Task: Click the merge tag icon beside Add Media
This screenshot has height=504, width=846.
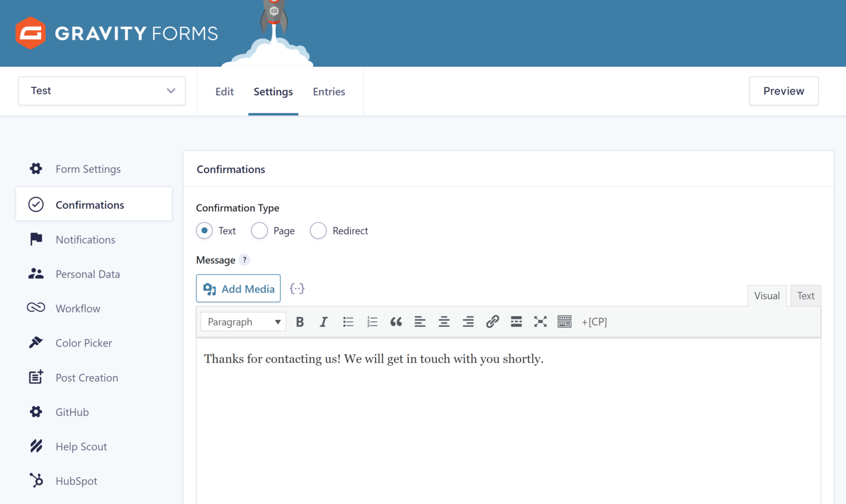Action: click(297, 288)
